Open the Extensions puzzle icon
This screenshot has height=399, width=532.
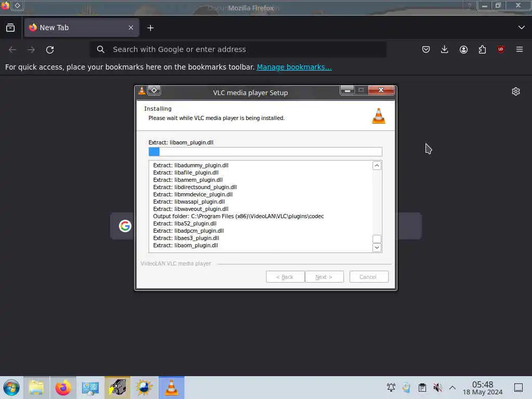coord(482,49)
